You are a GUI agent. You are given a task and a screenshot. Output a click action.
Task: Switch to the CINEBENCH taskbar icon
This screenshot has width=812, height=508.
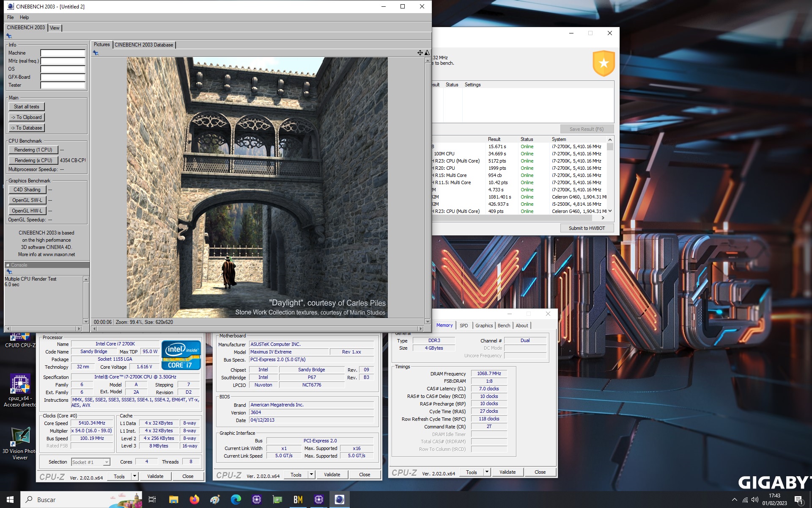pyautogui.click(x=339, y=500)
